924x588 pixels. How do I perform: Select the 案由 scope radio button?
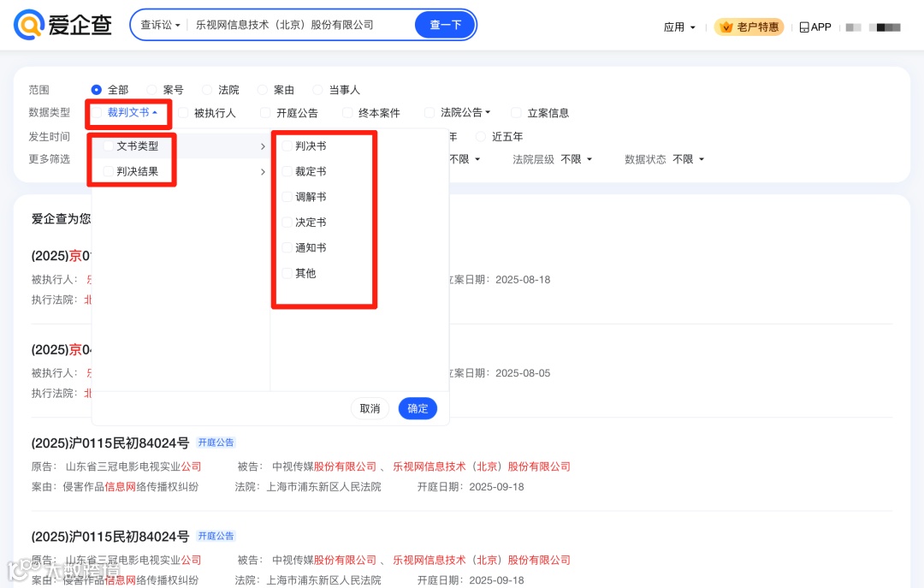coord(263,90)
